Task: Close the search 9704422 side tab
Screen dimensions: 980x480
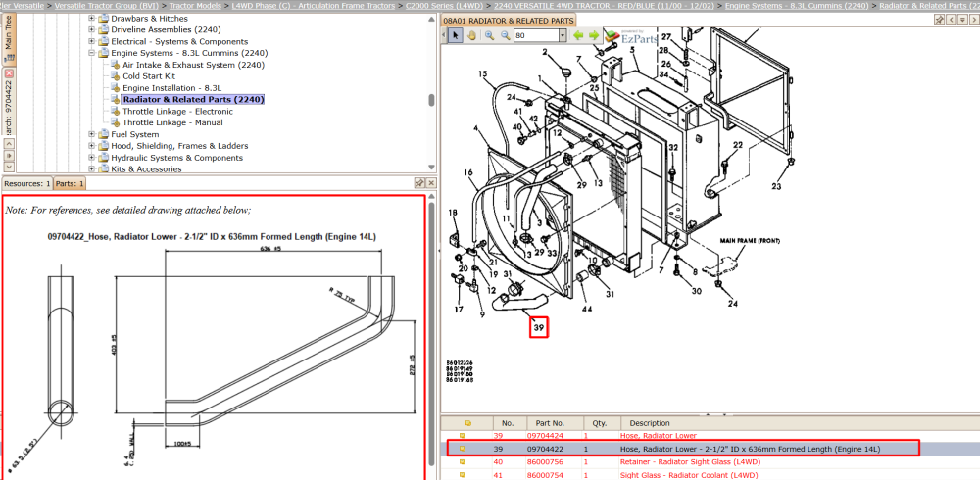Action: [9, 73]
